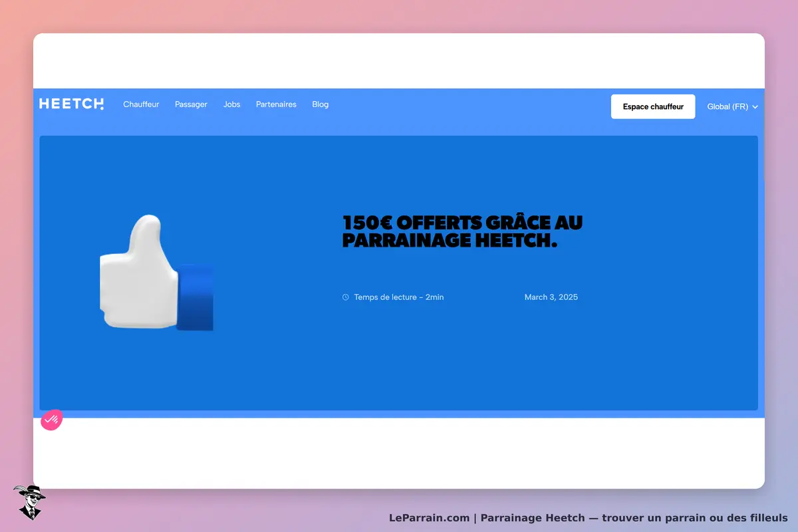Screen dimensions: 798x532
Task: Expand the Global (FR) language dropdown
Action: click(x=732, y=106)
